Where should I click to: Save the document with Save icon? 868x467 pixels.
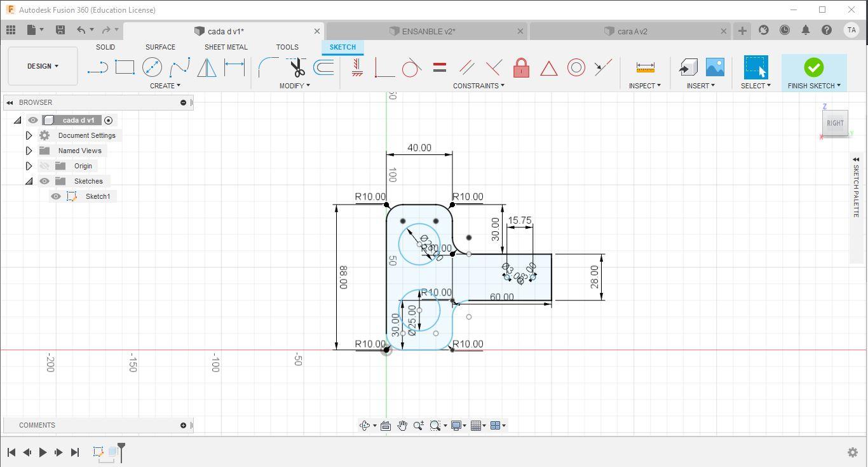click(60, 30)
